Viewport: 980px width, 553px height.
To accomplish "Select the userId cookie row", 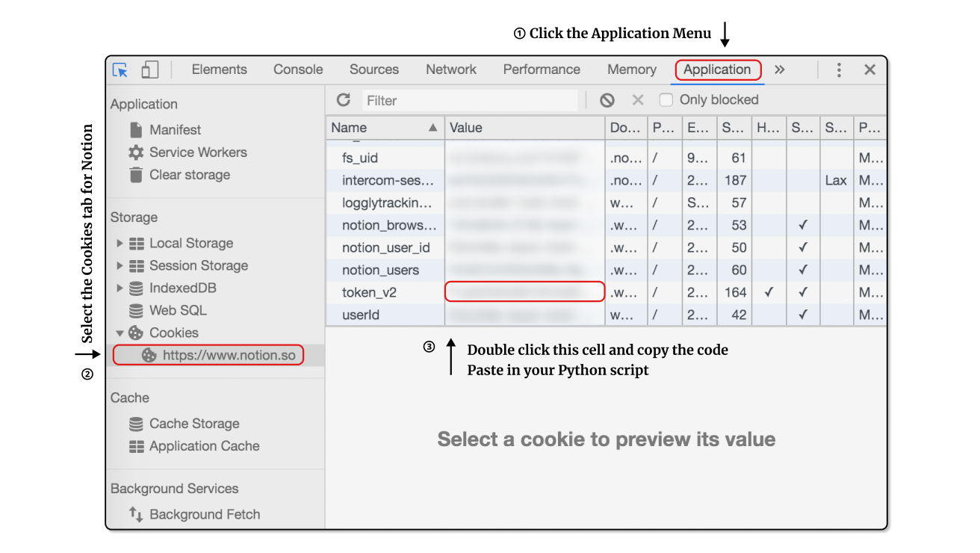I will [x=606, y=315].
